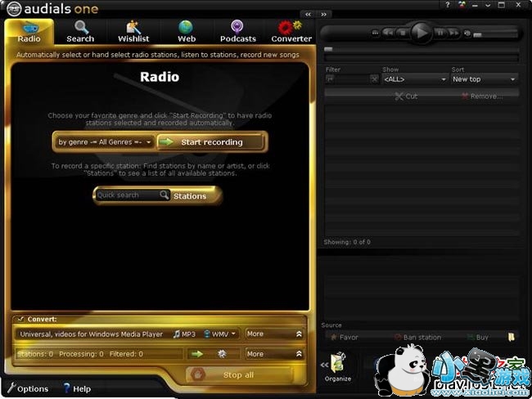532x399 pixels.
Task: Click the colorful skin icon in titlebar
Action: (x=462, y=5)
